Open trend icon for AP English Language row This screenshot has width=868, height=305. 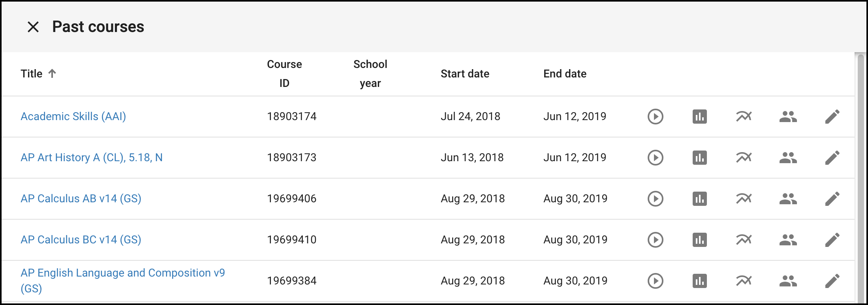tap(744, 281)
